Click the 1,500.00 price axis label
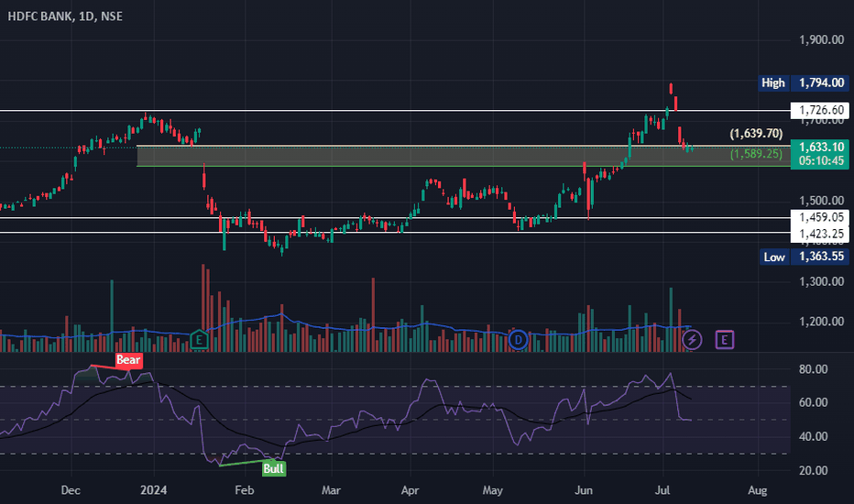The image size is (854, 504). [x=821, y=201]
